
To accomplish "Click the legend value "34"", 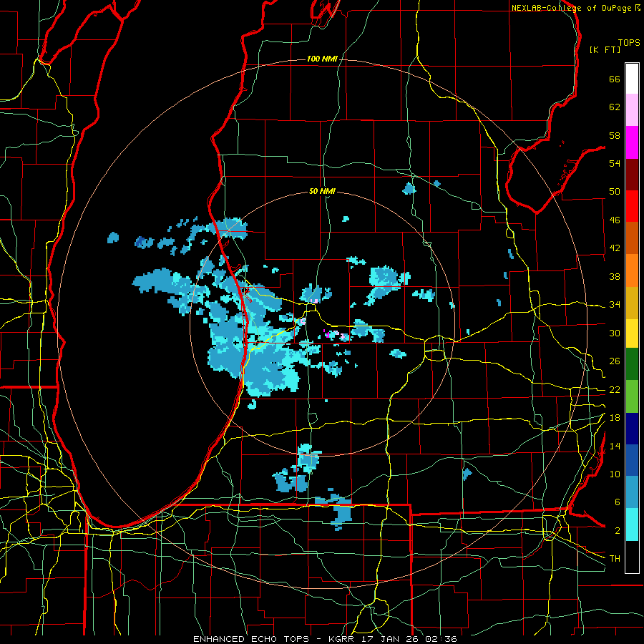I will [x=615, y=305].
